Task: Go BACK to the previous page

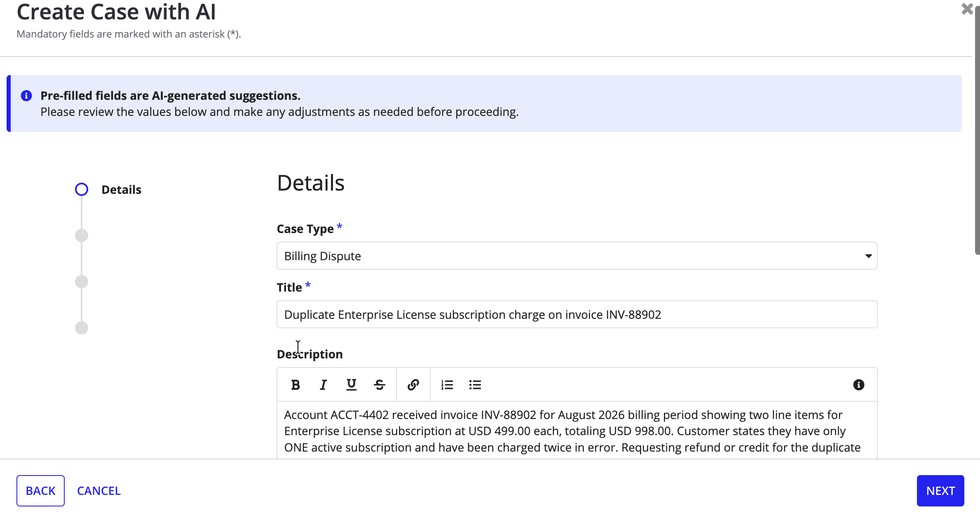Action: (x=40, y=491)
